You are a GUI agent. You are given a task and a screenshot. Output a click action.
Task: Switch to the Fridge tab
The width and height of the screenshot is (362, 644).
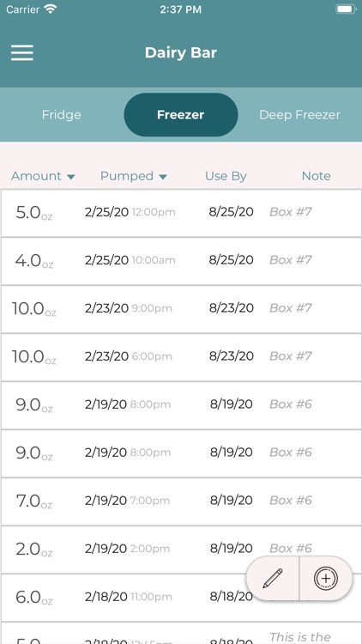[x=62, y=114]
